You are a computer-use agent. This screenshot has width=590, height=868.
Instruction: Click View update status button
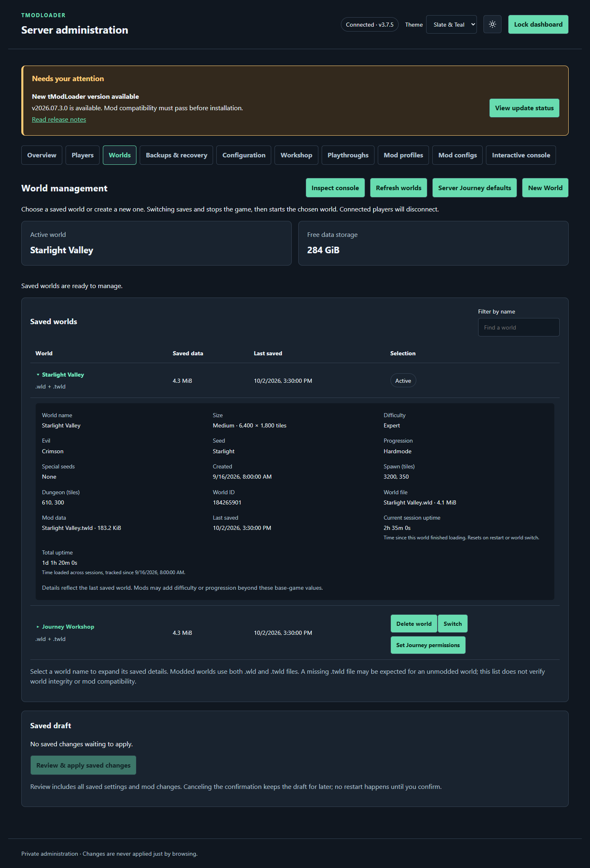(x=524, y=108)
